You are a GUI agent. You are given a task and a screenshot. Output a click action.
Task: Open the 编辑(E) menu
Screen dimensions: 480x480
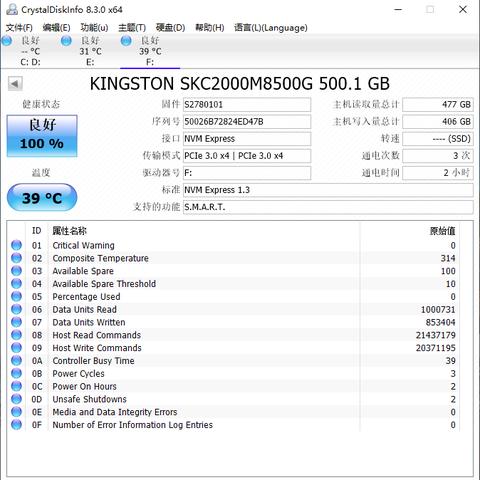click(56, 28)
